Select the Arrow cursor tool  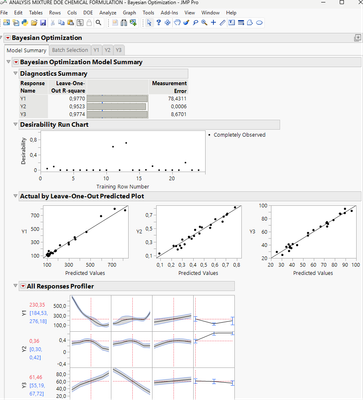[x=149, y=23]
